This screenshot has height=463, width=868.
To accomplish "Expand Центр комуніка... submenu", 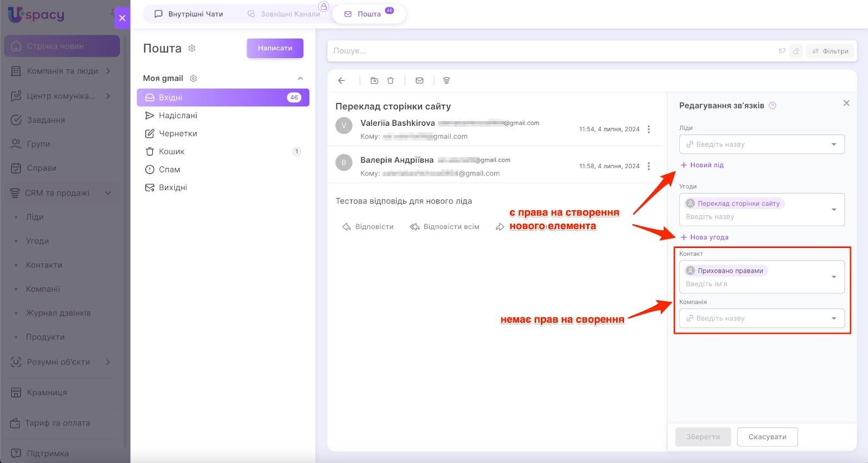I will click(x=108, y=96).
